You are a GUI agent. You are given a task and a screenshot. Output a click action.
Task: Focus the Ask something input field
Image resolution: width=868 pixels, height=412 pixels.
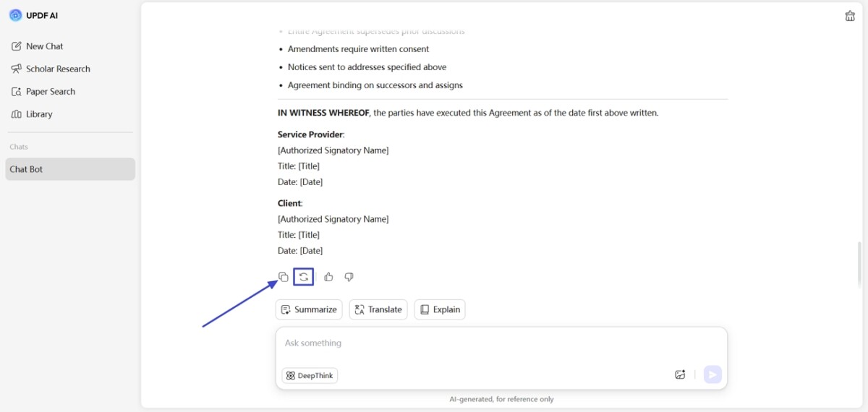(x=499, y=343)
